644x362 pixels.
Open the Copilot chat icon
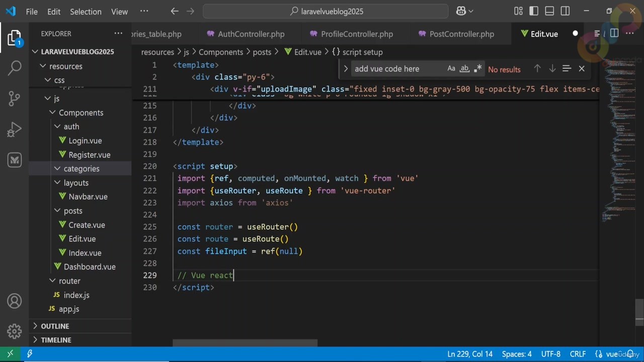tap(460, 11)
